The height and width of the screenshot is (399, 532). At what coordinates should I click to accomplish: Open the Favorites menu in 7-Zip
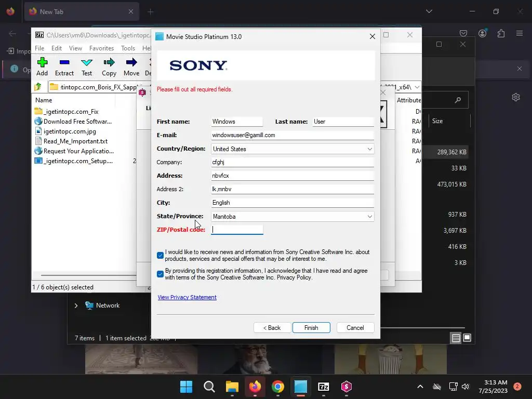[101, 48]
